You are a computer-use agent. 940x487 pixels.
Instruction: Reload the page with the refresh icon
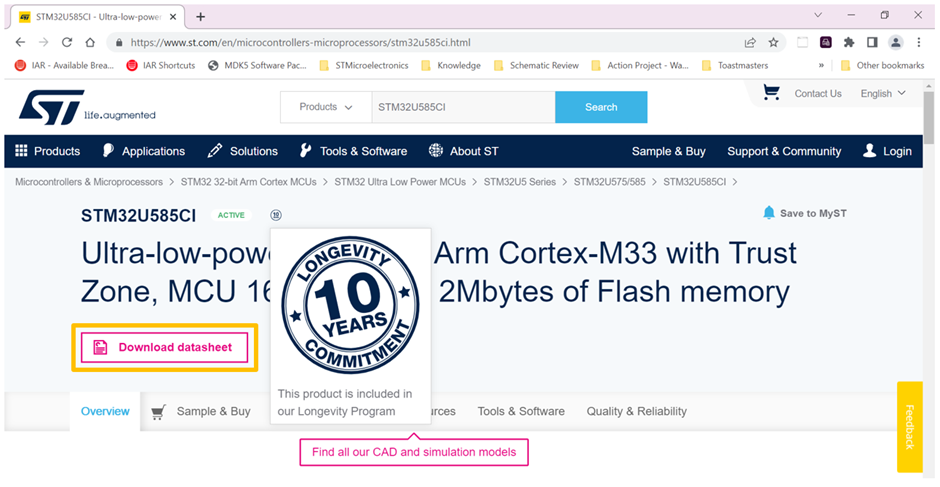point(67,43)
